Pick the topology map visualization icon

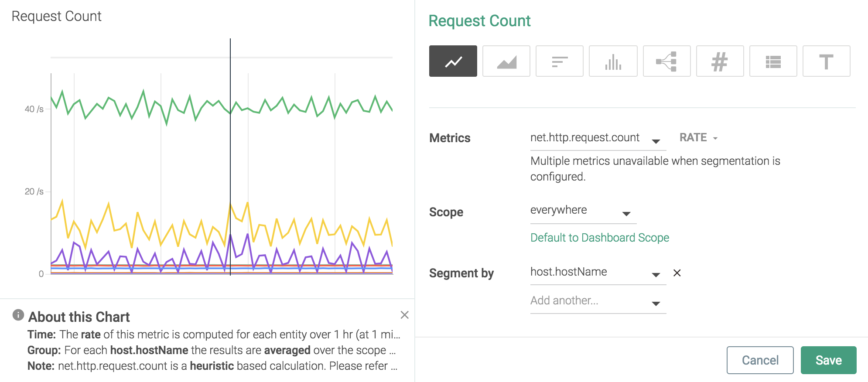[x=667, y=61]
